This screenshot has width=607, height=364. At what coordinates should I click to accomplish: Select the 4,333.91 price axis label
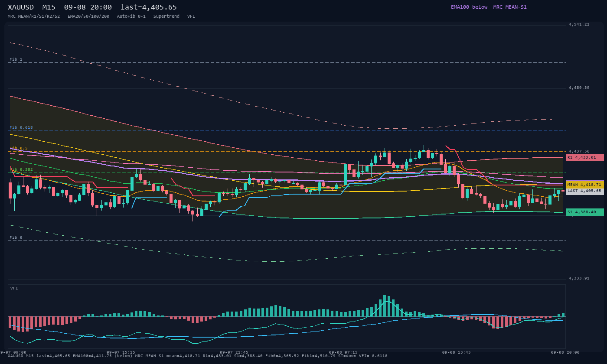pyautogui.click(x=579, y=278)
